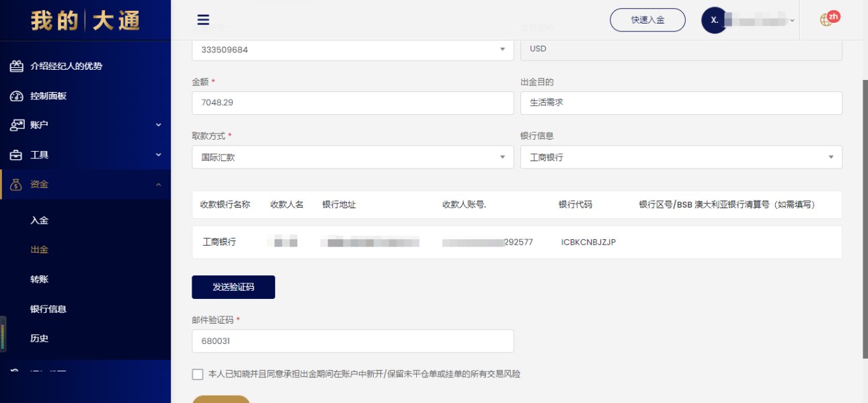Click the X. user avatar circle
Image resolution: width=868 pixels, height=403 pixels.
(714, 20)
